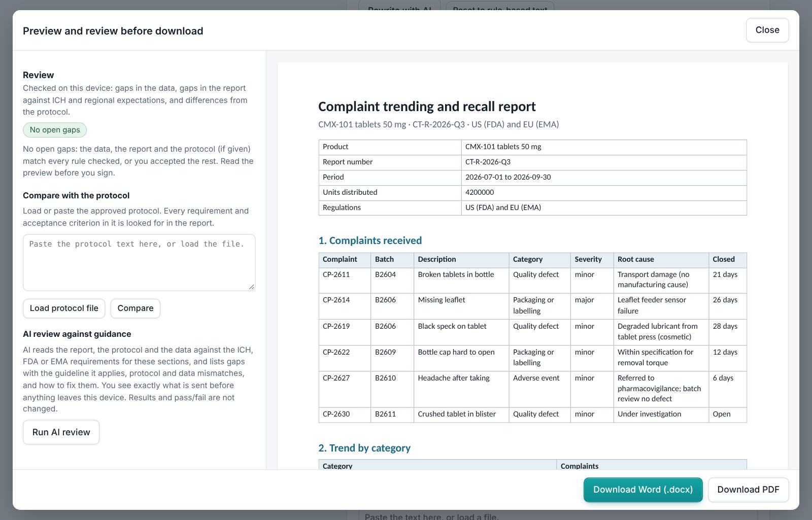Click the Batch column header

point(392,260)
